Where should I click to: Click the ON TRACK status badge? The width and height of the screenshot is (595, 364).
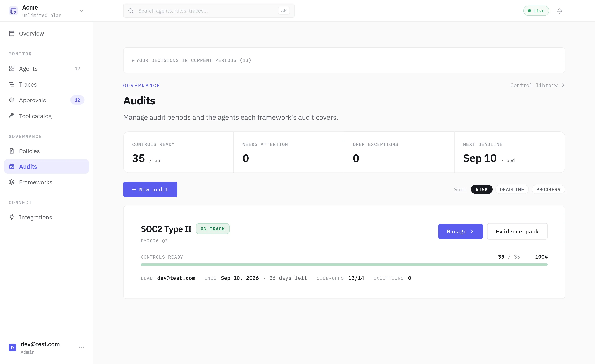pyautogui.click(x=212, y=229)
